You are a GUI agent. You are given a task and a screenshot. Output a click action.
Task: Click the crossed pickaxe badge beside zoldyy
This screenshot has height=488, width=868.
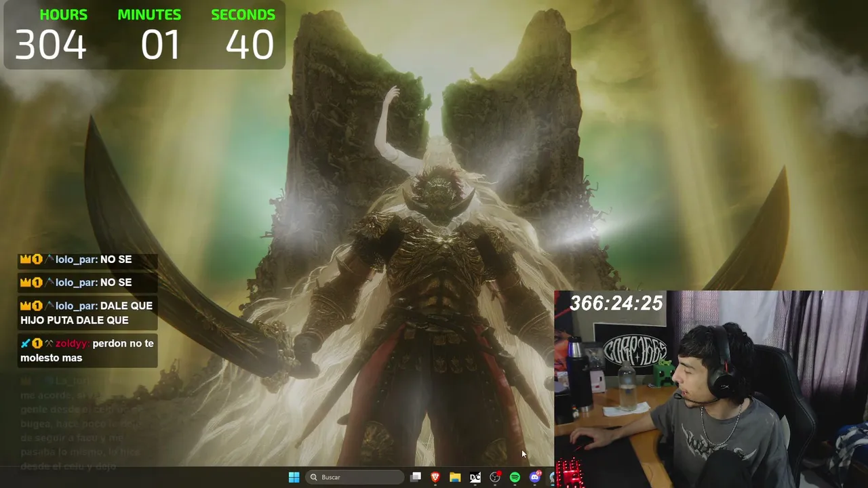[49, 344]
